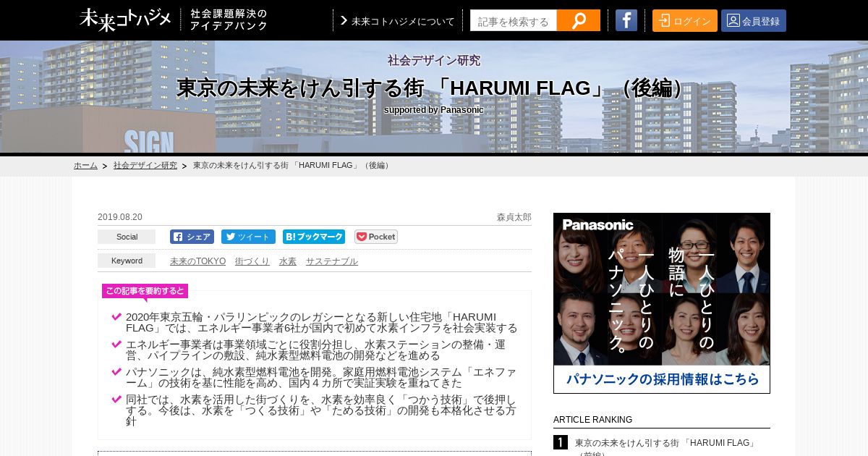Share article via Facebook シェア button
The image size is (868, 456).
[192, 237]
